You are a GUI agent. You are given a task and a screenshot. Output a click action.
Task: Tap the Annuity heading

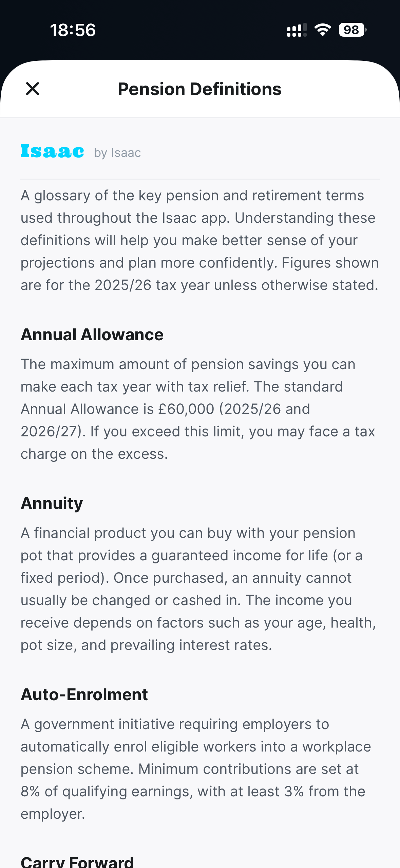[52, 503]
